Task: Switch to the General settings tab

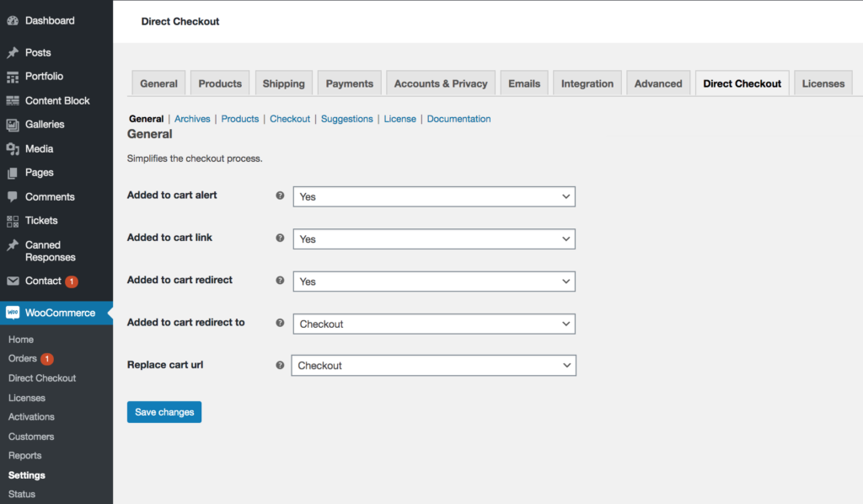Action: 158,83
